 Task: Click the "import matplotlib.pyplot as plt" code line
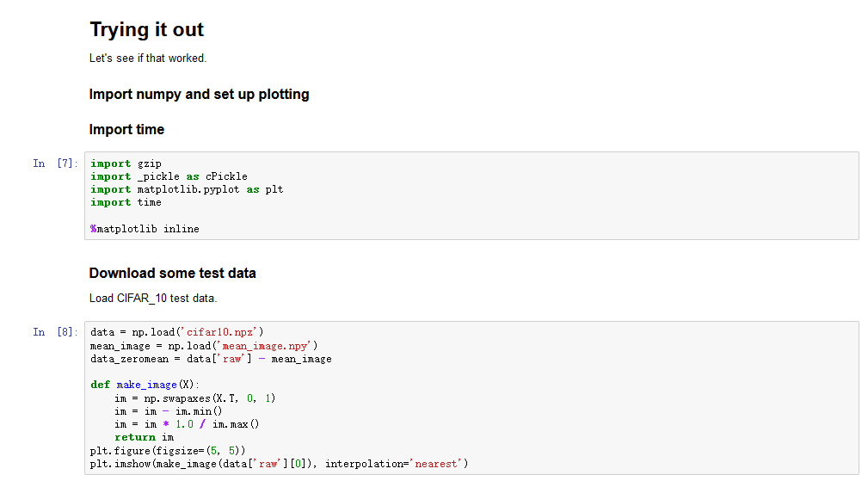click(x=187, y=189)
